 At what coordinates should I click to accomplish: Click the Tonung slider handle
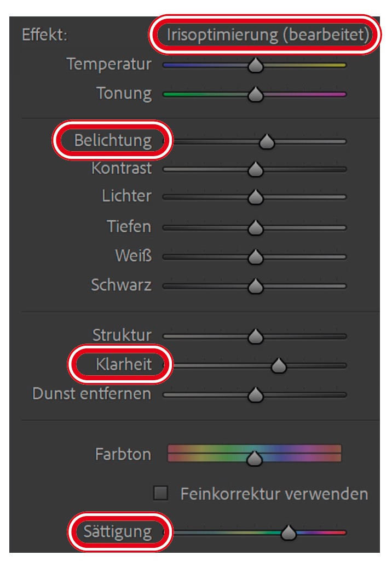pos(255,95)
